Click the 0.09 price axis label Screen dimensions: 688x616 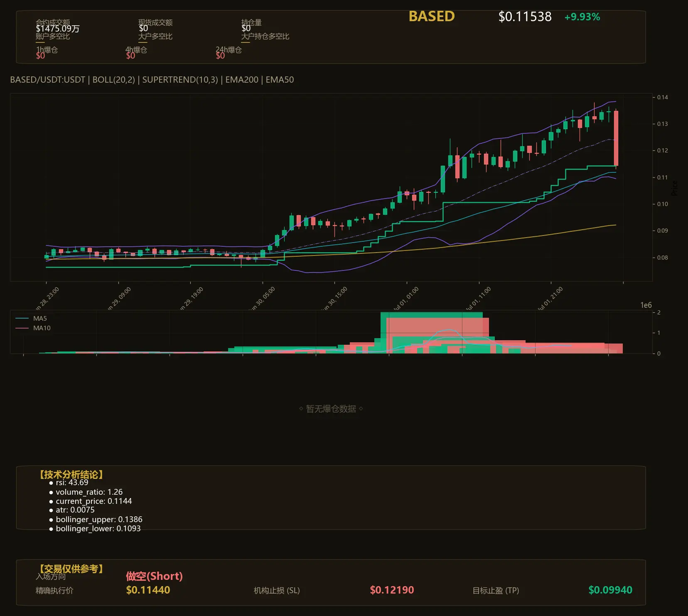[x=663, y=231]
